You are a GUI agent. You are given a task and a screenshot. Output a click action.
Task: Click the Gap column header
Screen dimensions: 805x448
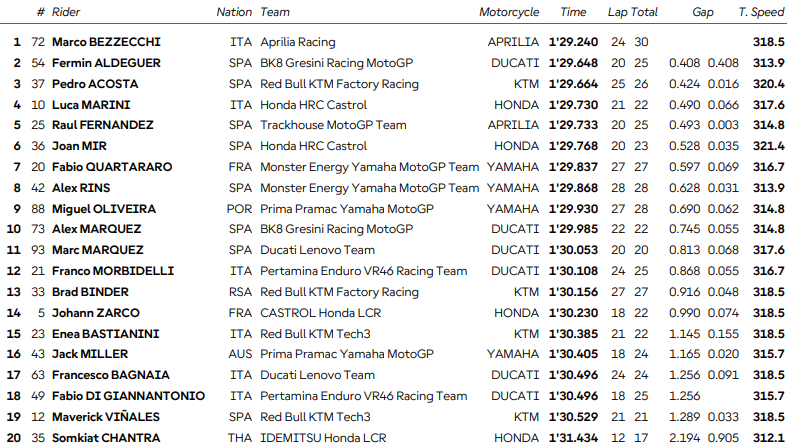[703, 13]
